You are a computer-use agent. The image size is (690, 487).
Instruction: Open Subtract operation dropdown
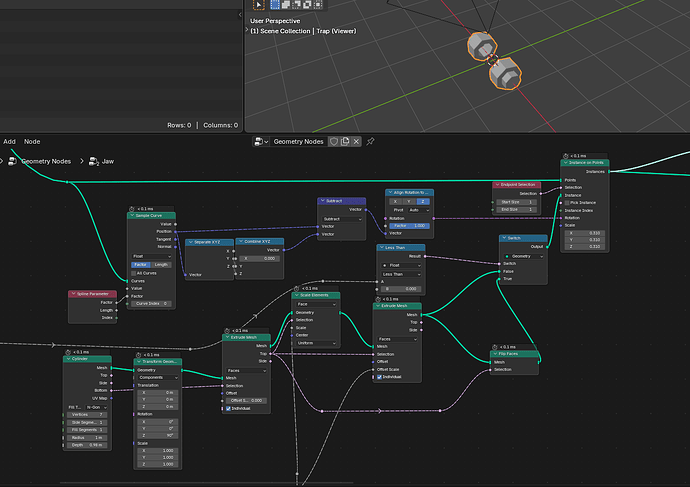(342, 219)
